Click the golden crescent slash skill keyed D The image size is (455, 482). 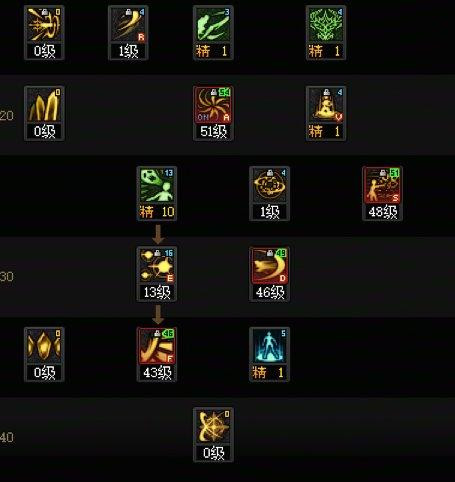(269, 266)
